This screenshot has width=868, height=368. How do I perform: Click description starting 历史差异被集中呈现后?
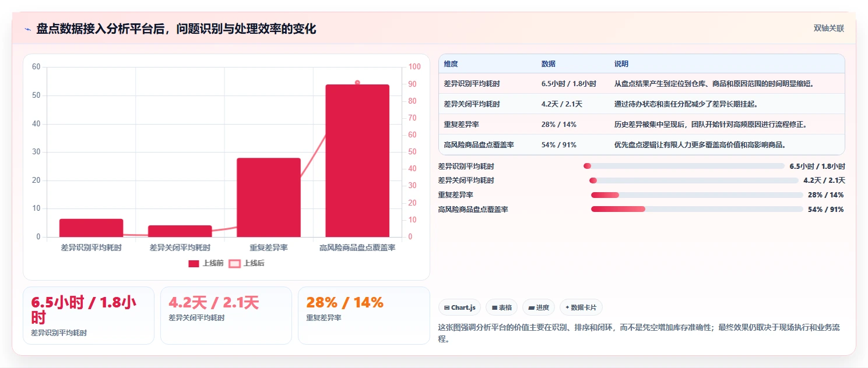(x=711, y=125)
